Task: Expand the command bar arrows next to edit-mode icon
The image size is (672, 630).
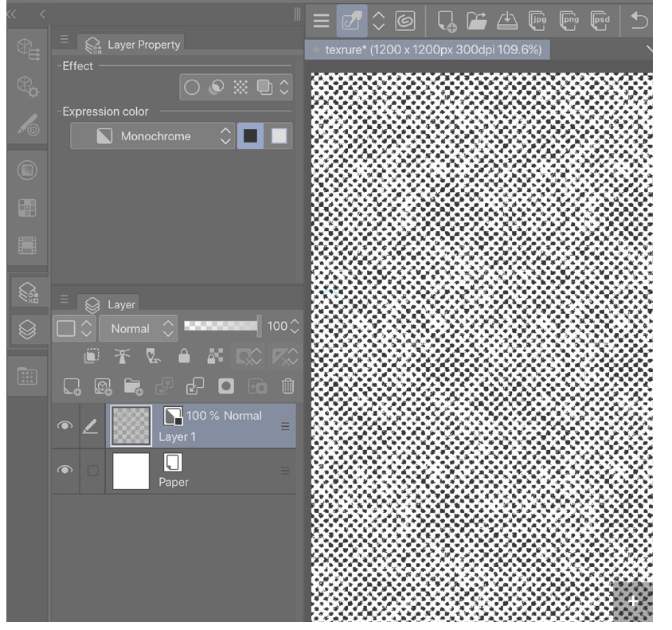Action: pos(378,21)
